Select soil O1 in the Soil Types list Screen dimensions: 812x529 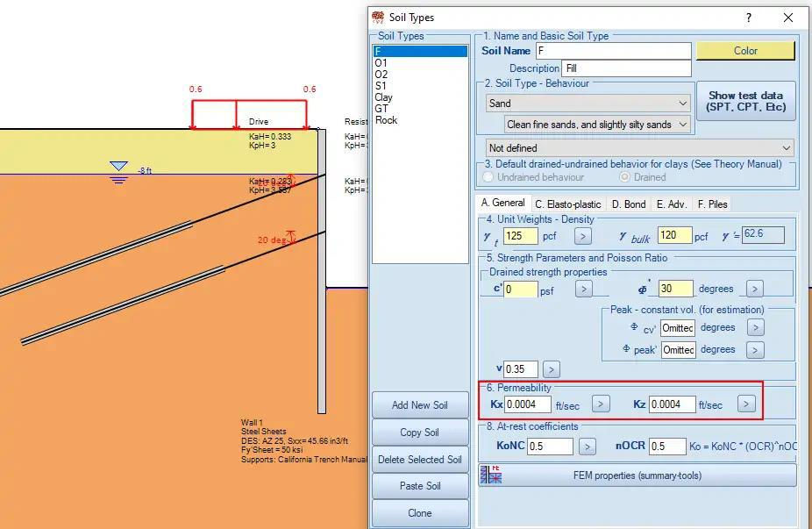tap(420, 62)
